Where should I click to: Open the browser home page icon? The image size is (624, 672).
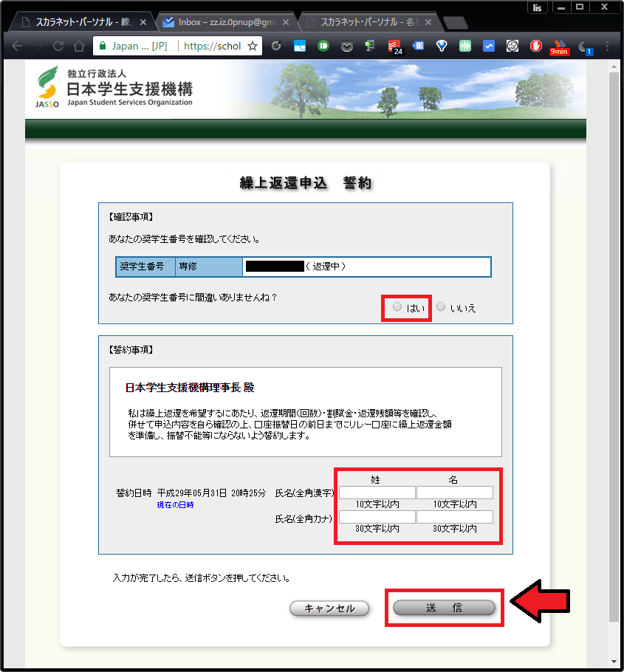click(x=79, y=46)
